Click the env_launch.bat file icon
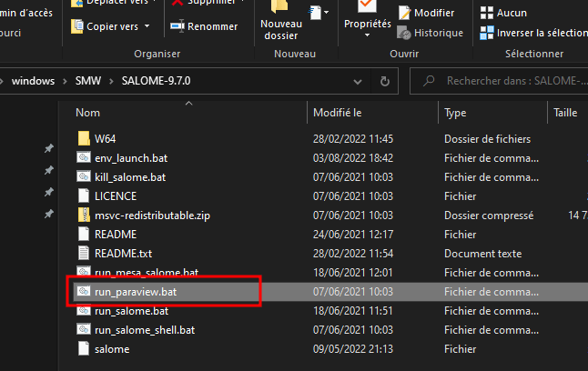This screenshot has height=371, width=588. tap(84, 157)
